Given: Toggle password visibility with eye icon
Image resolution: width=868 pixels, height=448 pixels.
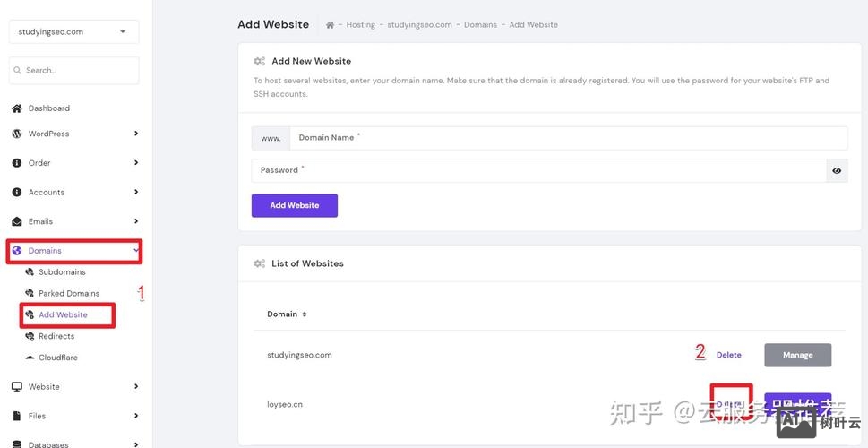Looking at the screenshot, I should [837, 170].
